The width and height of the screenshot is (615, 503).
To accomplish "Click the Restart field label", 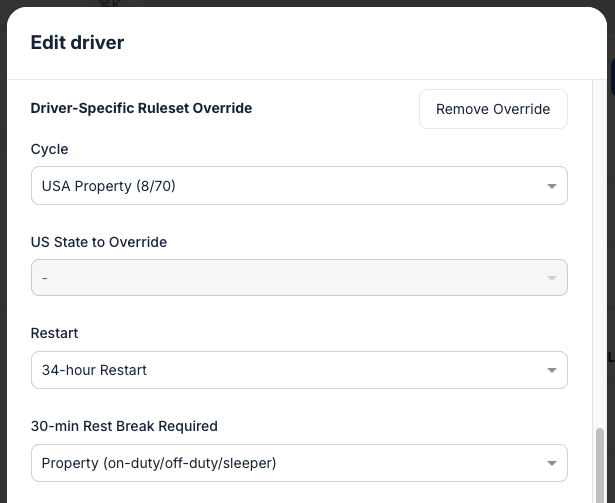I will pos(54,333).
